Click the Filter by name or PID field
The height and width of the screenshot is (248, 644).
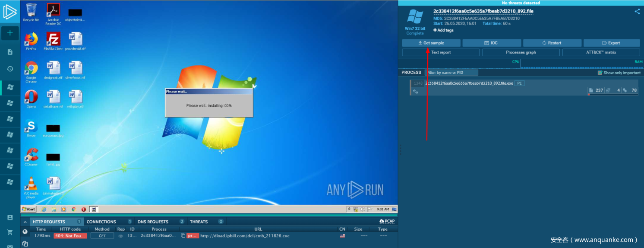451,73
